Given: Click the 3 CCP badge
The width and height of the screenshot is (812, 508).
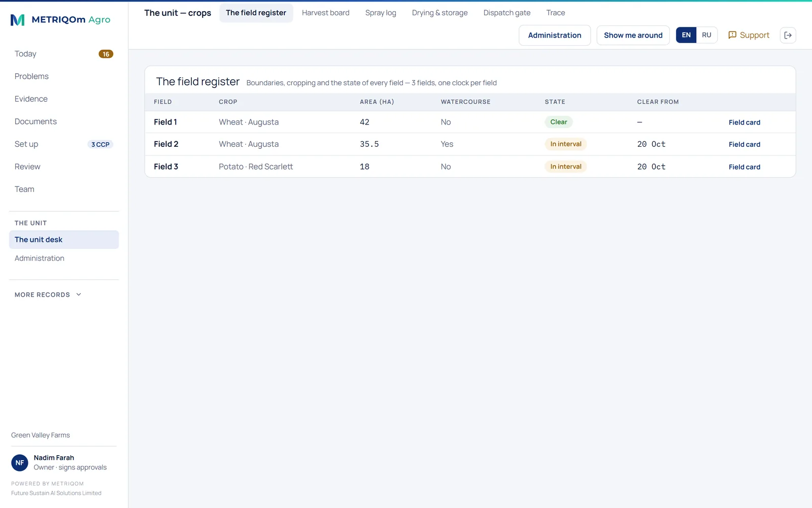Looking at the screenshot, I should [100, 144].
